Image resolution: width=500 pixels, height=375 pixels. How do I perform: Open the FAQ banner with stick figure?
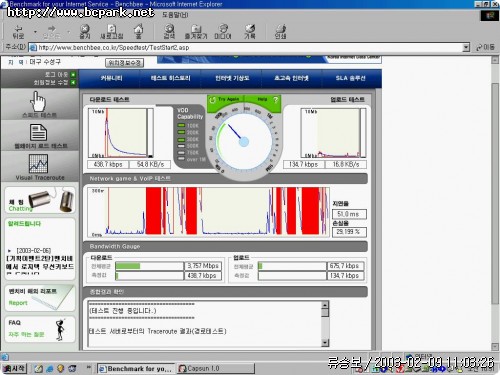pyautogui.click(x=40, y=329)
